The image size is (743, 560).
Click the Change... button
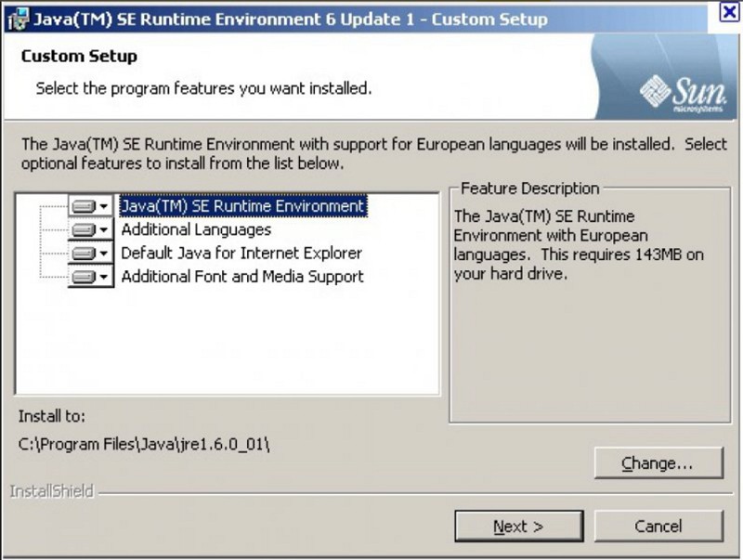[x=658, y=462]
